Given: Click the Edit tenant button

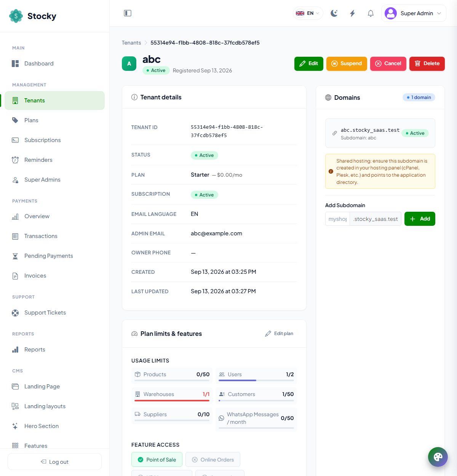Looking at the screenshot, I should pyautogui.click(x=309, y=64).
